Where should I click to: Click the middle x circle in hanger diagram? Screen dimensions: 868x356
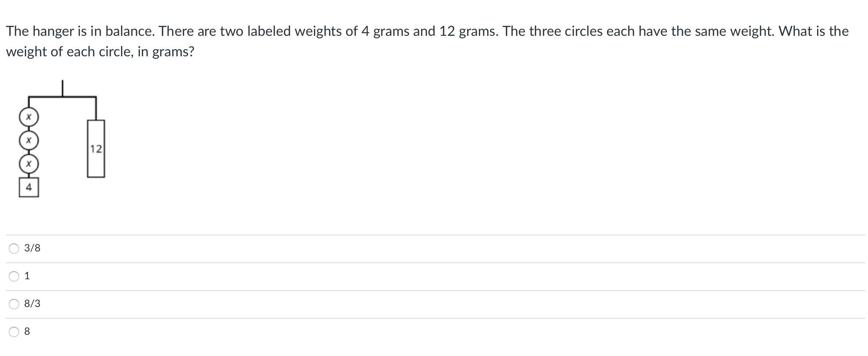29,140
